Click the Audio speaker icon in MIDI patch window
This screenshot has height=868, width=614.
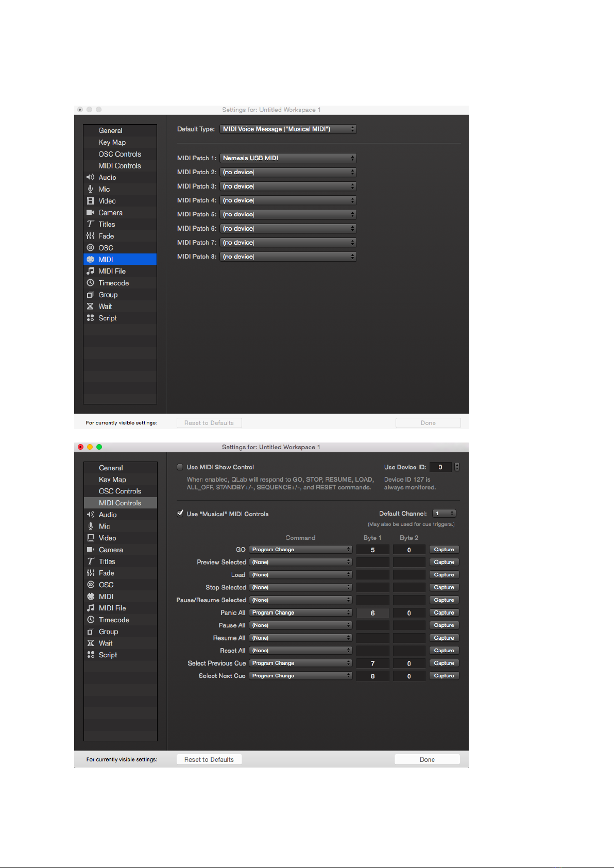[x=90, y=177]
